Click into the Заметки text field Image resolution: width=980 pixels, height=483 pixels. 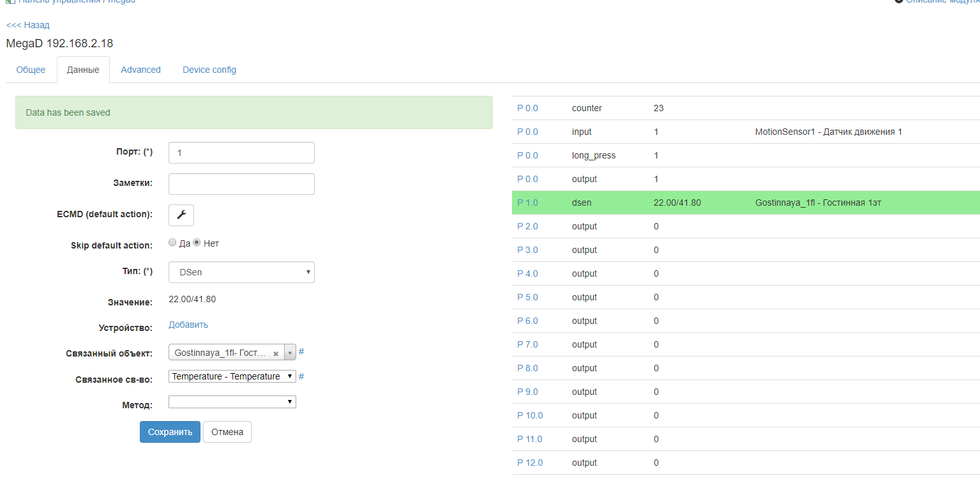[x=241, y=184]
